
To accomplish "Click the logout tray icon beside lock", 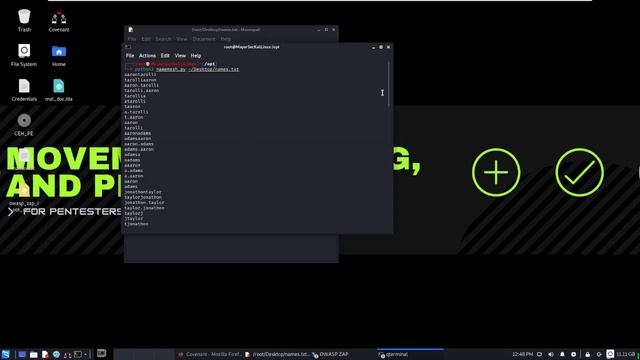I will click(599, 354).
